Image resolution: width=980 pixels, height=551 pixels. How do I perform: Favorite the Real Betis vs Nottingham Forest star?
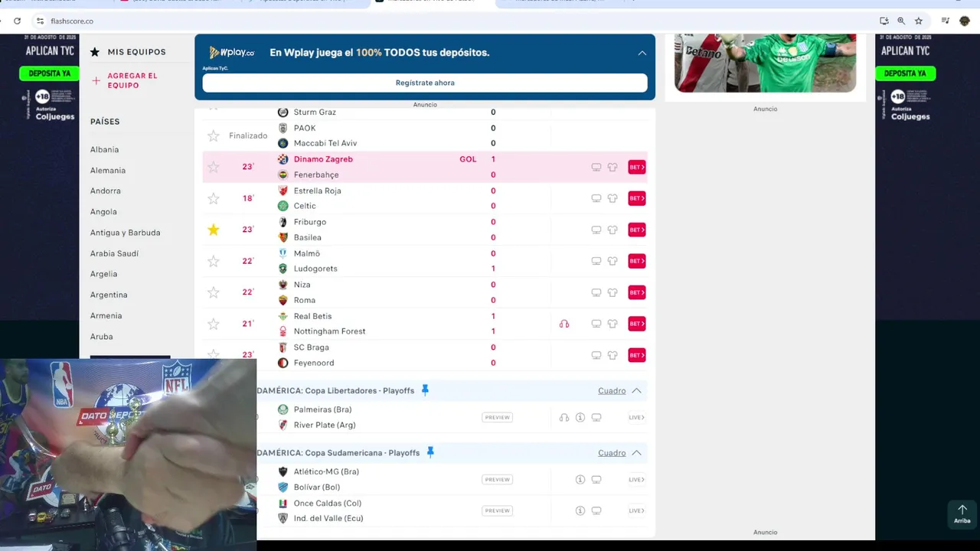[x=214, y=324]
